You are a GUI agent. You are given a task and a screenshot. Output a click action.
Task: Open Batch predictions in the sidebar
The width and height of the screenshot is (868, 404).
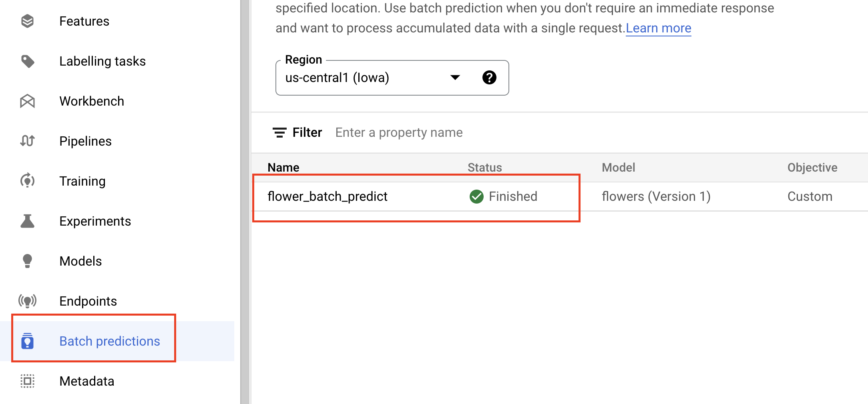click(x=109, y=341)
